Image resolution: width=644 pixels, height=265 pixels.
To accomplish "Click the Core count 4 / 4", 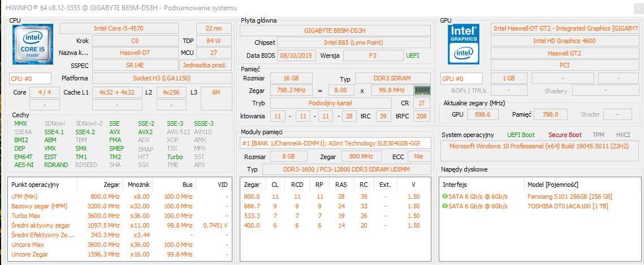I will click(45, 93).
